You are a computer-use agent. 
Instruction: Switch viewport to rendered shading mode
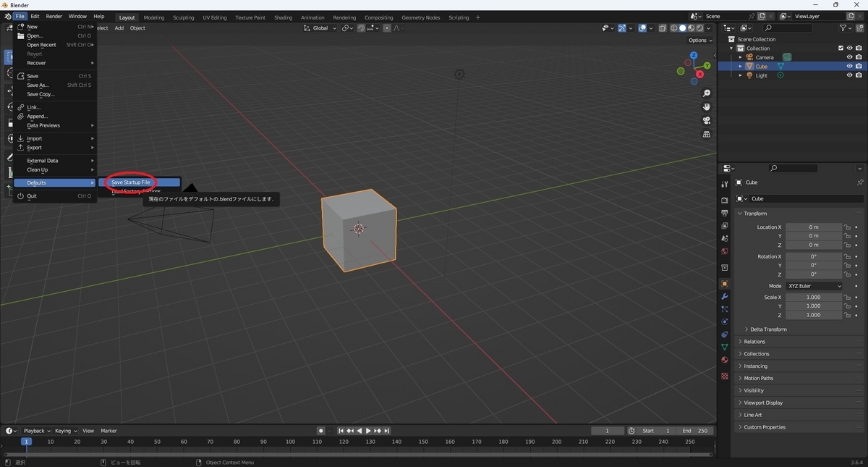coord(699,28)
